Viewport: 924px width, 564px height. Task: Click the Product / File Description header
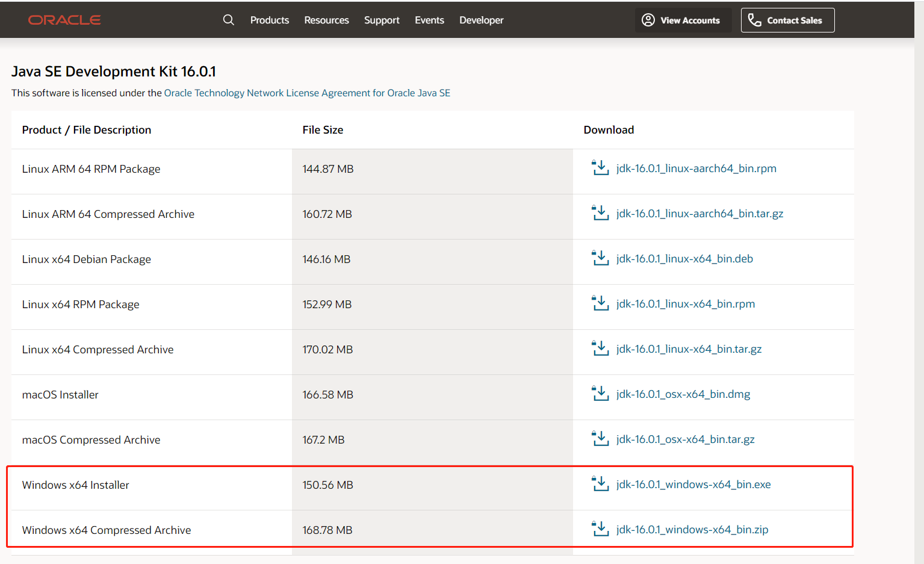click(x=87, y=130)
